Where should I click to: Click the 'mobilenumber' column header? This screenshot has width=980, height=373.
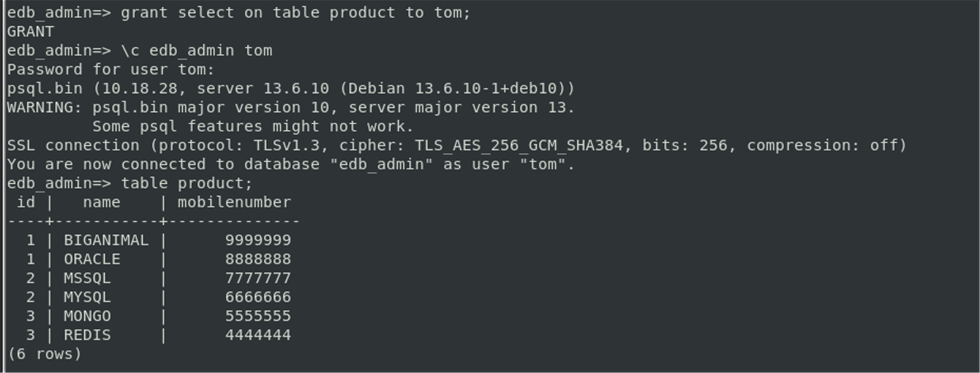pos(234,202)
